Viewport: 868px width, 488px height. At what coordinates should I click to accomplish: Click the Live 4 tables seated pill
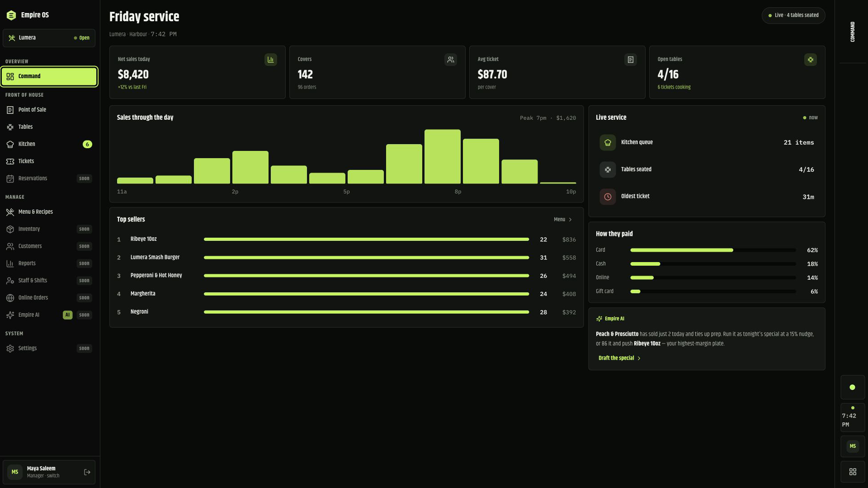(793, 15)
